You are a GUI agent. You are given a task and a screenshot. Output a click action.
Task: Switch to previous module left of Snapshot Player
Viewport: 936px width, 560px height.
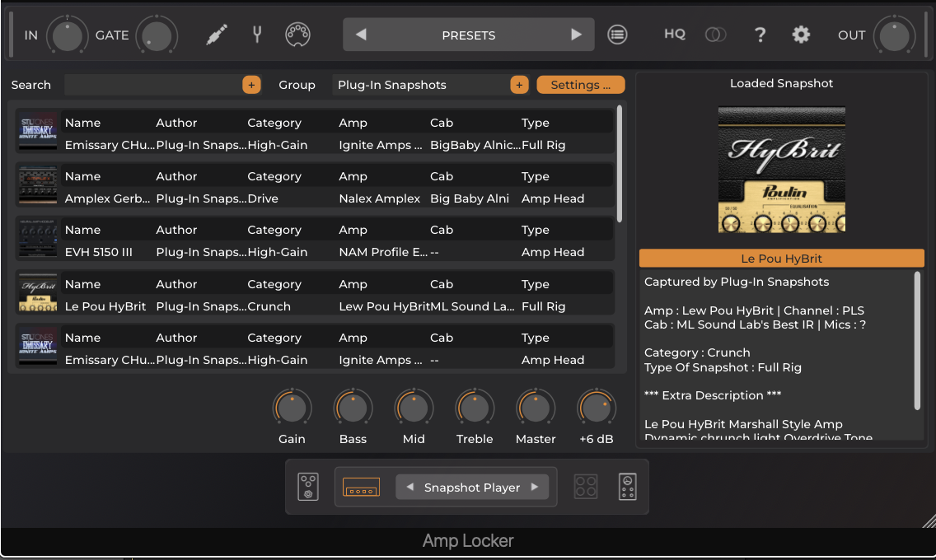point(410,488)
